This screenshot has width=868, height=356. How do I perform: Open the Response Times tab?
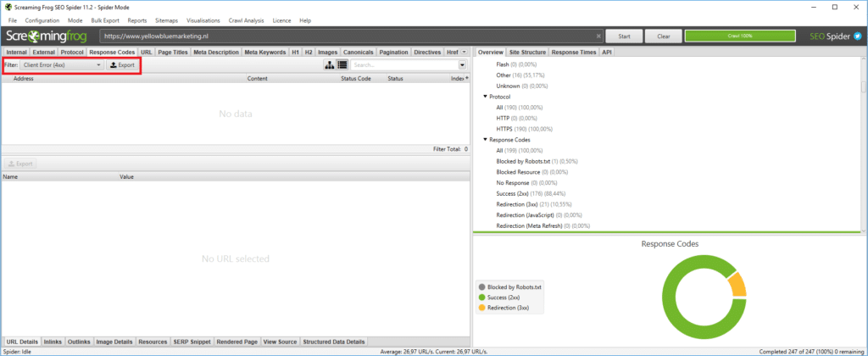click(574, 52)
